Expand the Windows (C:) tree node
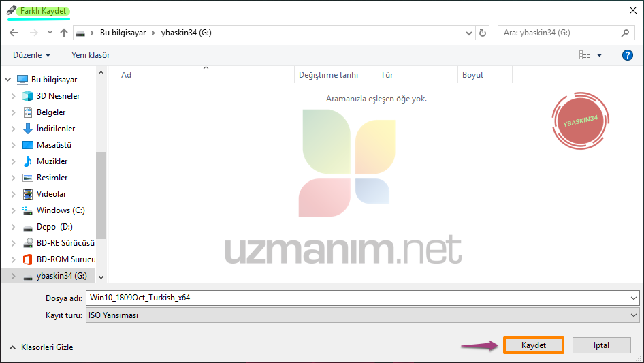Image resolution: width=644 pixels, height=363 pixels. tap(13, 210)
